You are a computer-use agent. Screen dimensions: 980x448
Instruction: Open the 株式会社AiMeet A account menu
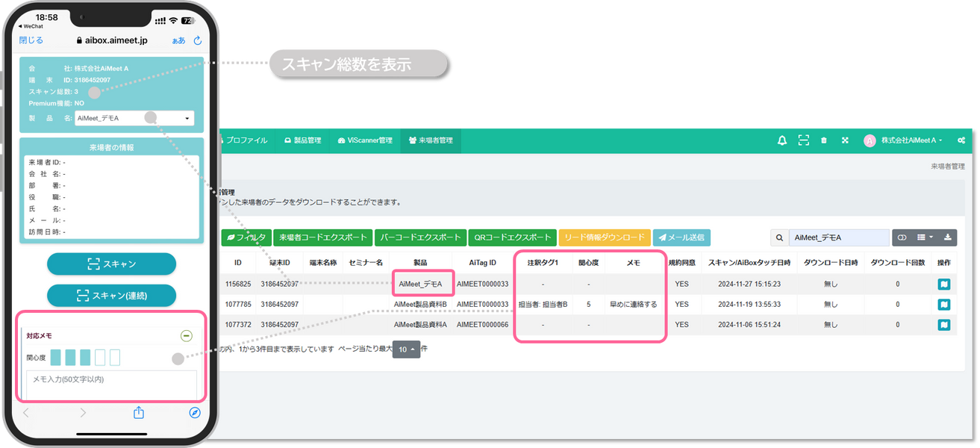coord(911,140)
